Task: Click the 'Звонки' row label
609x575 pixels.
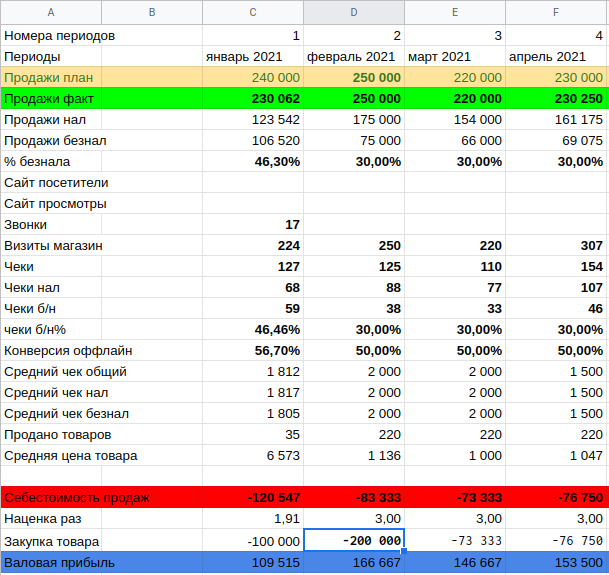Action: (x=26, y=225)
